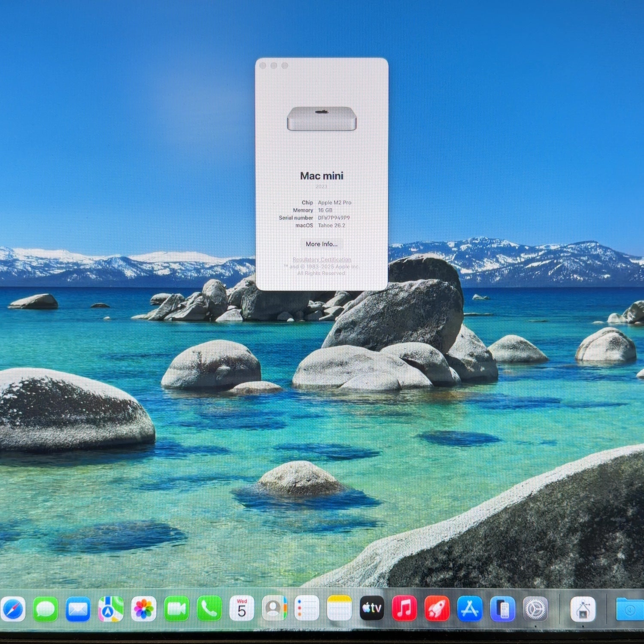Start FaceTime from the Dock
Viewport: 644px width, 644px height.
(176, 609)
